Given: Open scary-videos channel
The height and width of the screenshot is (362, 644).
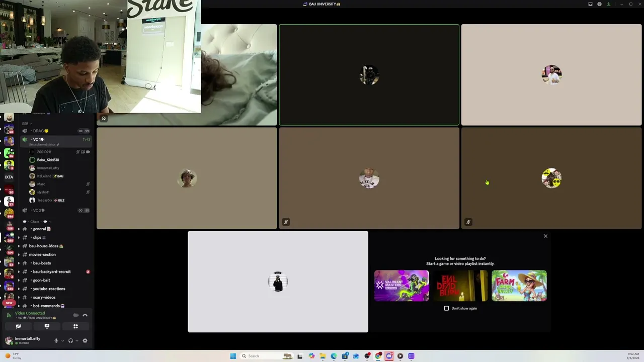Looking at the screenshot, I should (54, 297).
